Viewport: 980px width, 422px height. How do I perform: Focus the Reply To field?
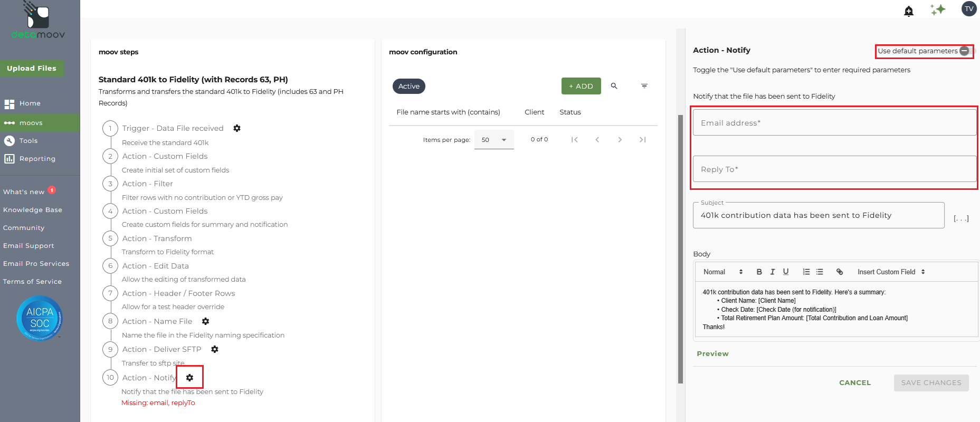[835, 169]
